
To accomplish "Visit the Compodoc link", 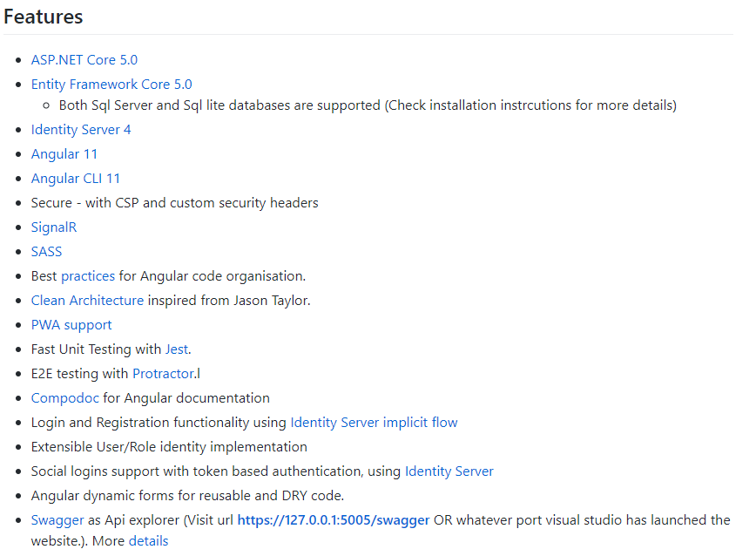I will coord(65,398).
